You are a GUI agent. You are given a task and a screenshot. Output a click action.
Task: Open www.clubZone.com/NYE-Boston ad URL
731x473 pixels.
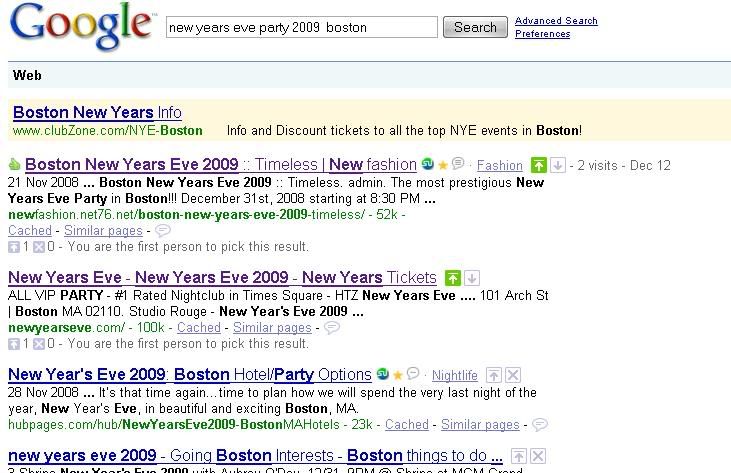108,130
